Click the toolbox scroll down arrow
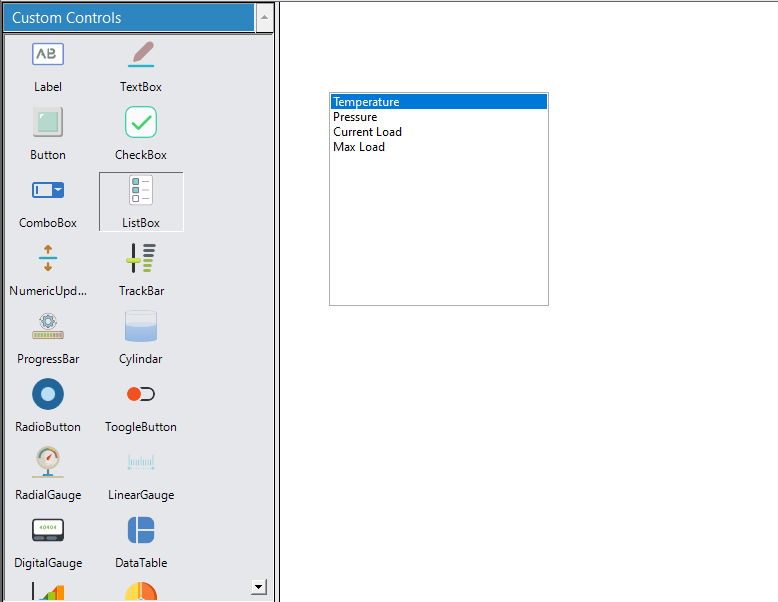The image size is (778, 602). click(x=259, y=587)
